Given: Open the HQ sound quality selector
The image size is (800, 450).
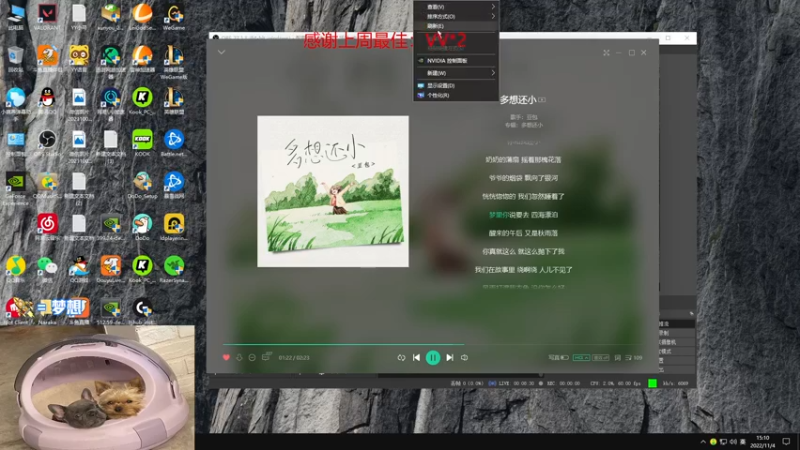Looking at the screenshot, I should pos(581,358).
